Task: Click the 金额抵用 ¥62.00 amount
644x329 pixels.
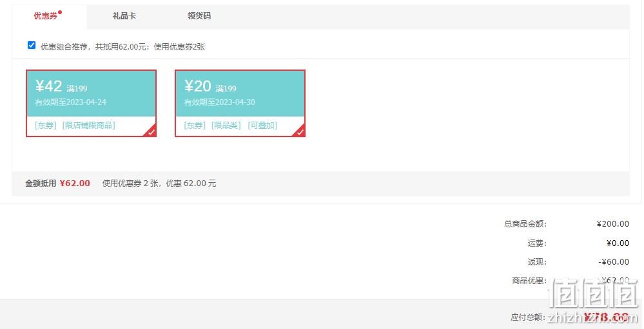Action: [x=75, y=183]
